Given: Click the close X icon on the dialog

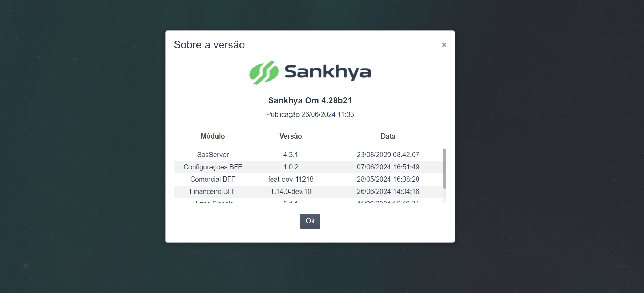Looking at the screenshot, I should coord(444,45).
